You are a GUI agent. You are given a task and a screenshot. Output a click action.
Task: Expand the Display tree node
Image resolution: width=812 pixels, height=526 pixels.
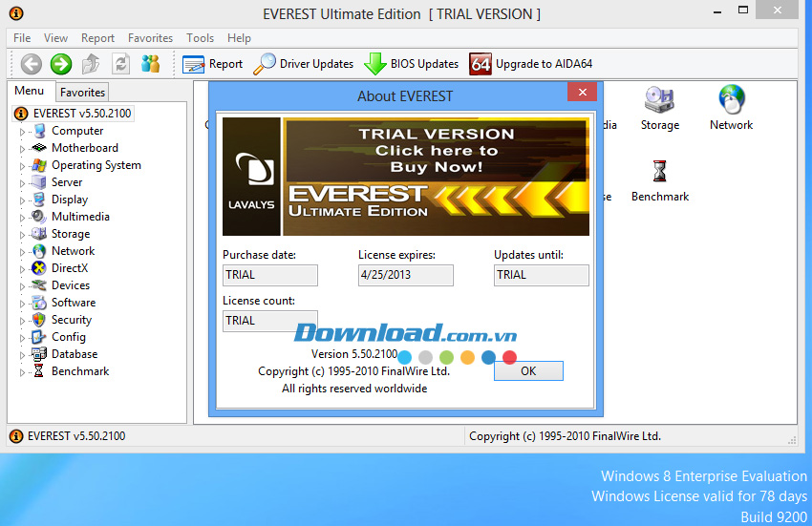22,200
